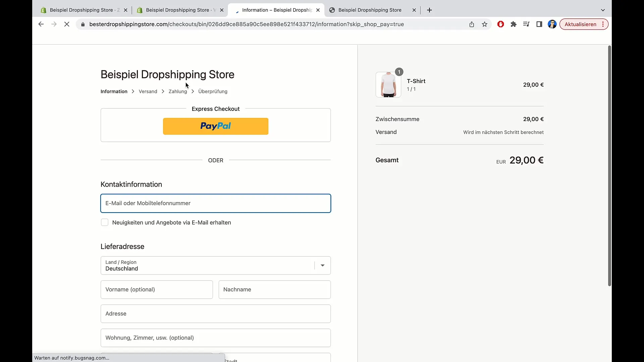
Task: Stop page loading with the X button
Action: pos(67,24)
